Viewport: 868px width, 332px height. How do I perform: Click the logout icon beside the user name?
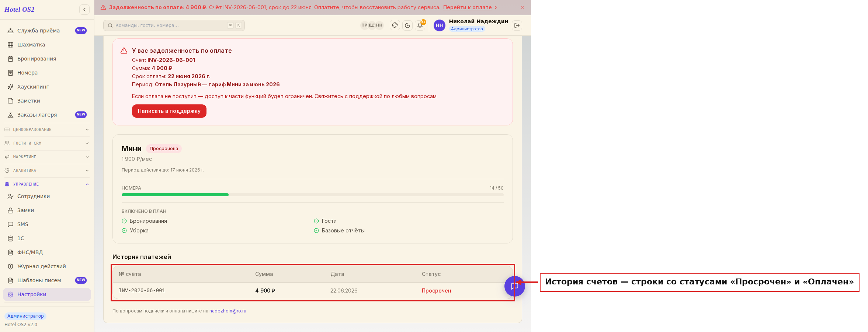coord(517,25)
